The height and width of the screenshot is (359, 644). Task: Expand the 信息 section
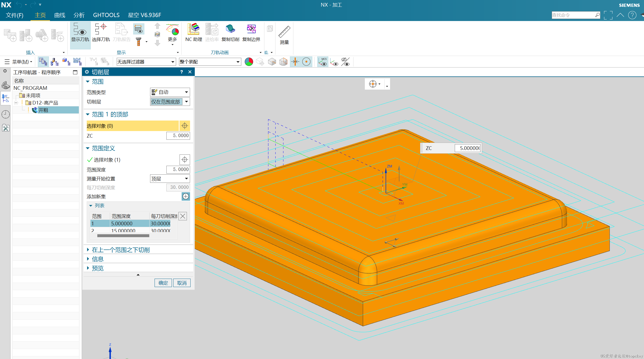pyautogui.click(x=88, y=259)
